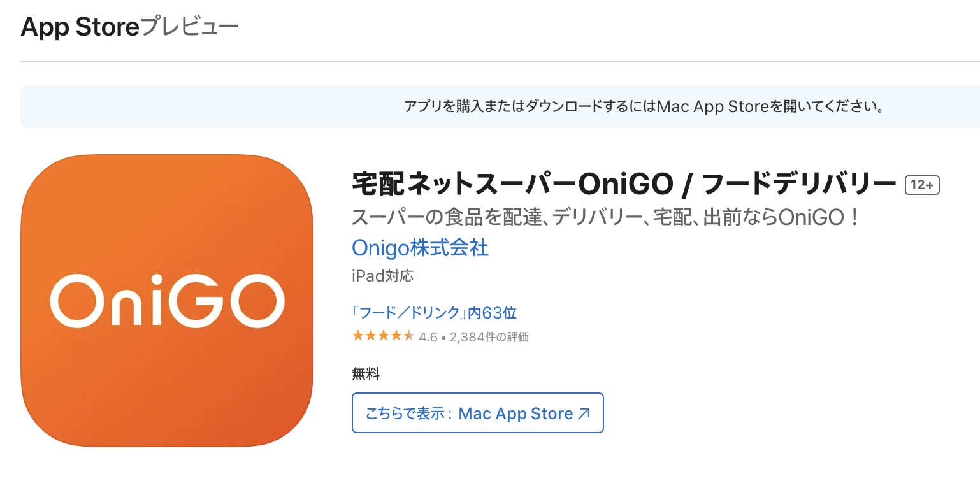Click the middle gold star of the rating
This screenshot has height=488, width=980.
384,336
